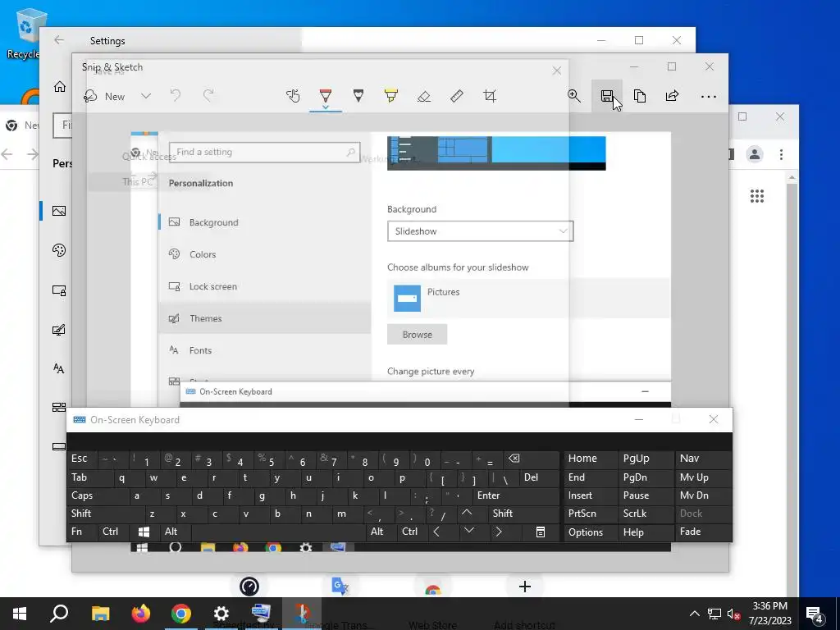Click the PrtScn key on On-Screen Keyboard
Image resolution: width=840 pixels, height=630 pixels.
click(x=591, y=514)
